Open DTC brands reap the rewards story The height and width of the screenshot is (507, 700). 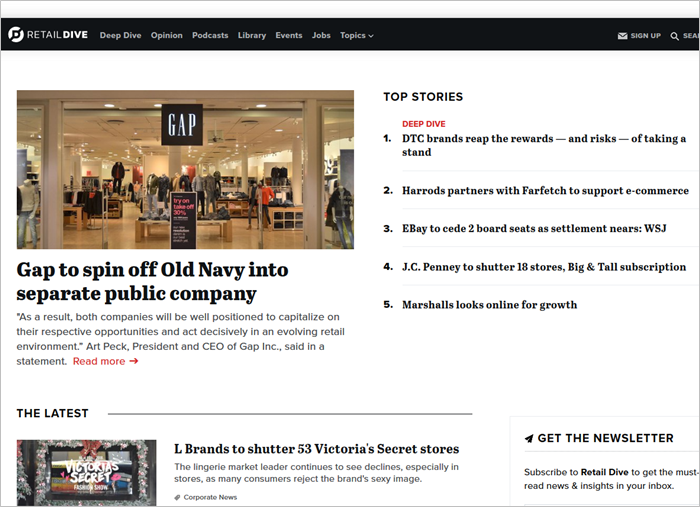pyautogui.click(x=544, y=145)
